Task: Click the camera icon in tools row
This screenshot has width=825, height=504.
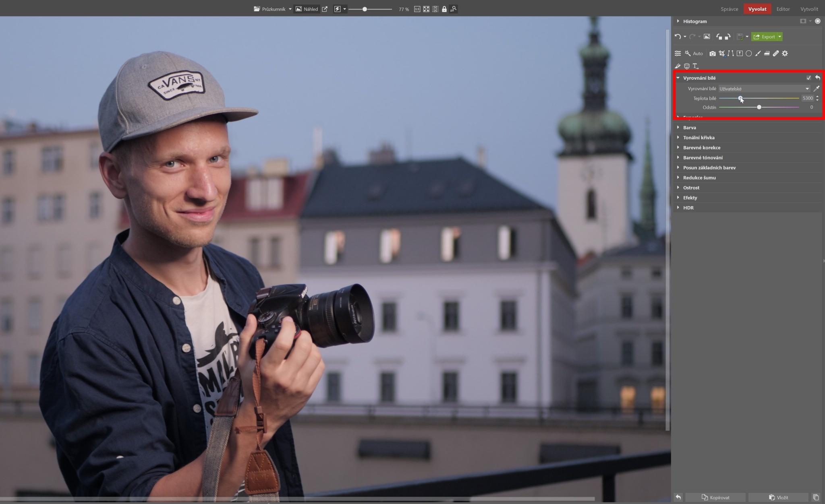Action: [713, 54]
